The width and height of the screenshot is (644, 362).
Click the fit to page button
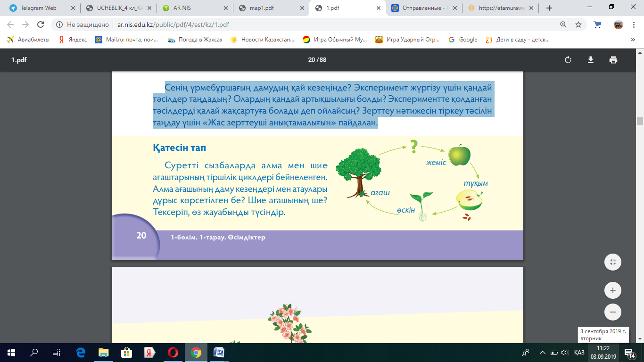pyautogui.click(x=613, y=262)
